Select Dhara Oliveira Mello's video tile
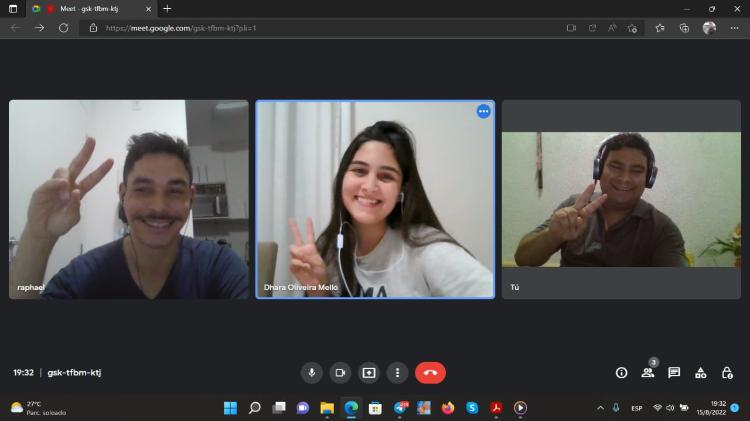Screen dimensions: 750x421 click(x=375, y=199)
